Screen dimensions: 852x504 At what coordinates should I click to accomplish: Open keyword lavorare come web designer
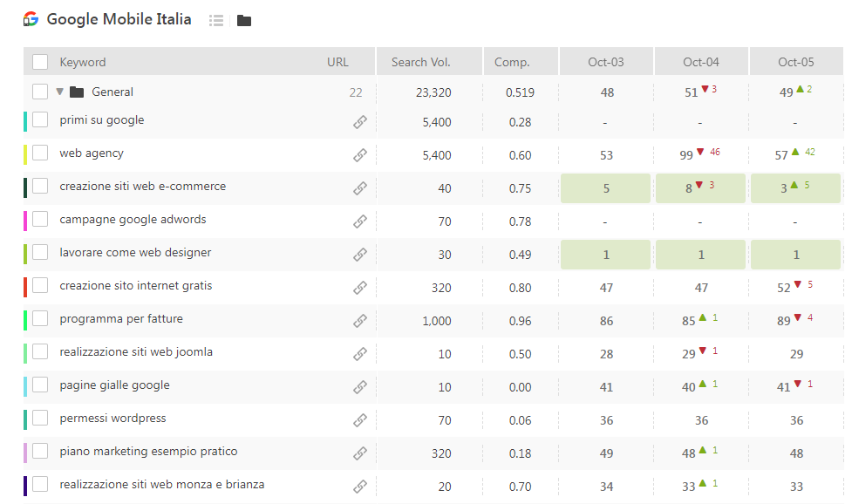tap(135, 252)
